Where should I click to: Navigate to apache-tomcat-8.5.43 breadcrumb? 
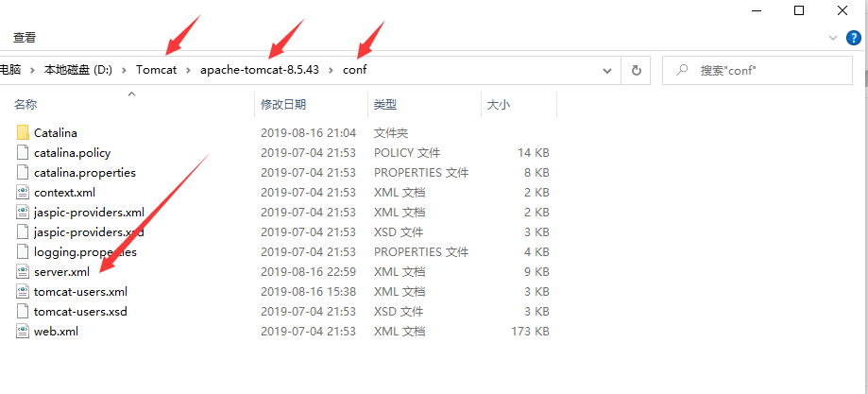(260, 70)
